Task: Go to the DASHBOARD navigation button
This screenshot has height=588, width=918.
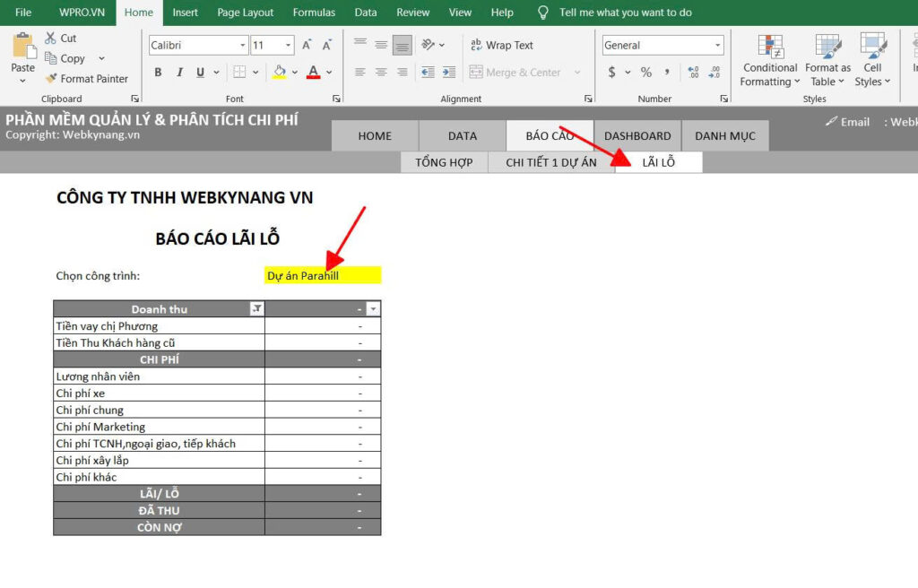Action: pos(637,136)
